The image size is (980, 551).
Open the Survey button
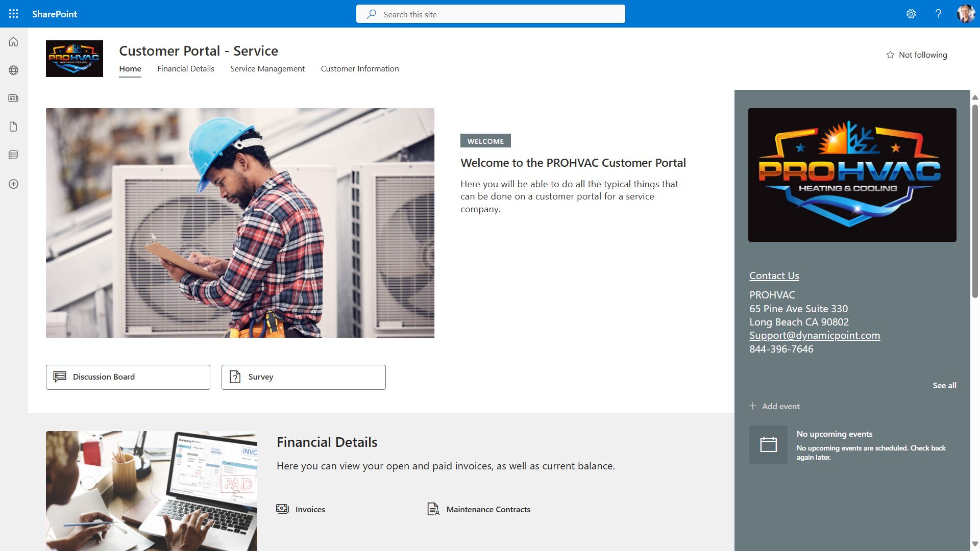click(x=304, y=377)
